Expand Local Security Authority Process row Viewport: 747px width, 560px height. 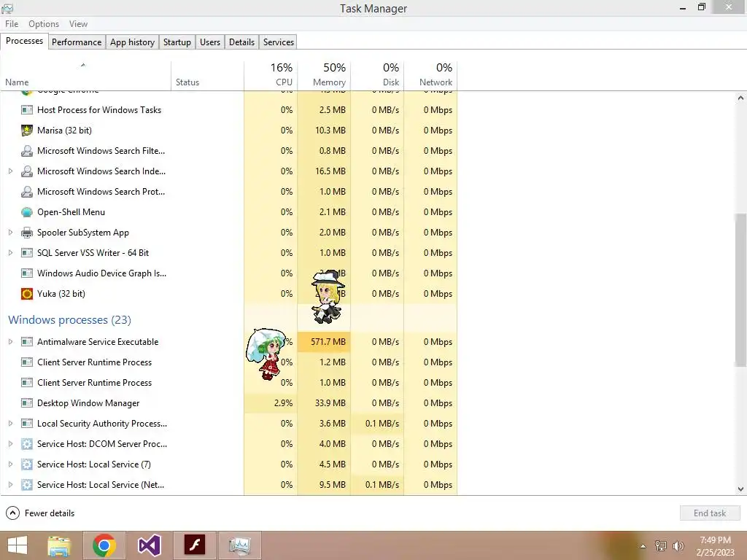pos(10,424)
